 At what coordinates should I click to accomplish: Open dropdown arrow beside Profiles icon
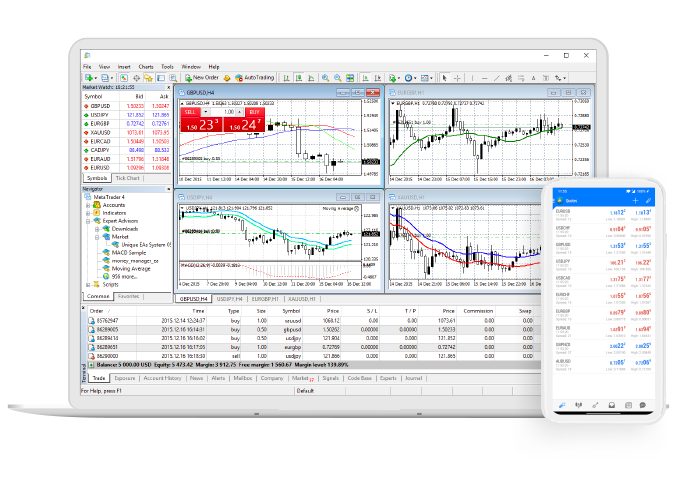112,78
